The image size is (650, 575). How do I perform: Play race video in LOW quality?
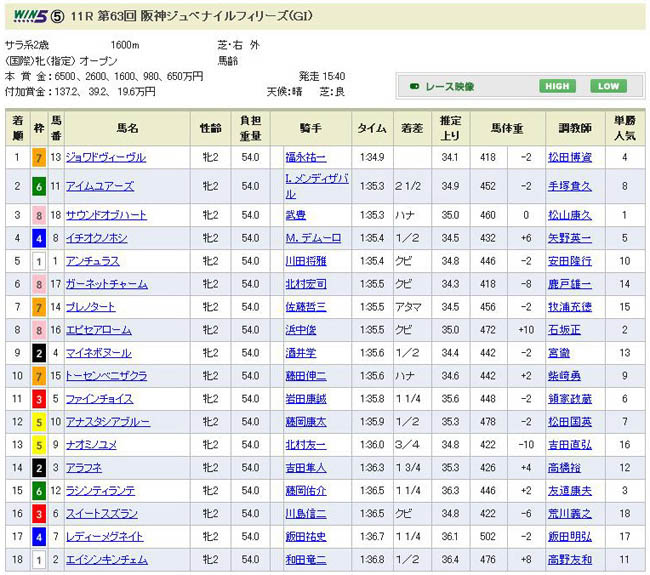click(608, 87)
